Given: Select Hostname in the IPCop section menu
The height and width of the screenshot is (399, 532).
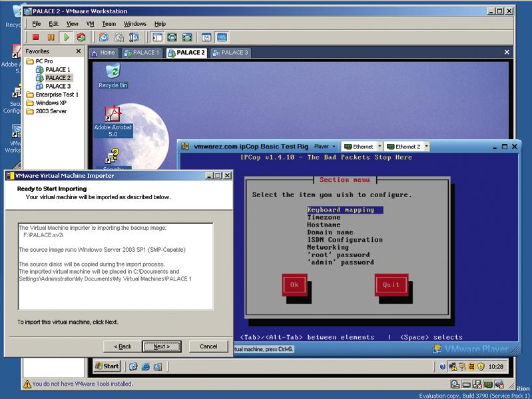Looking at the screenshot, I should (324, 224).
